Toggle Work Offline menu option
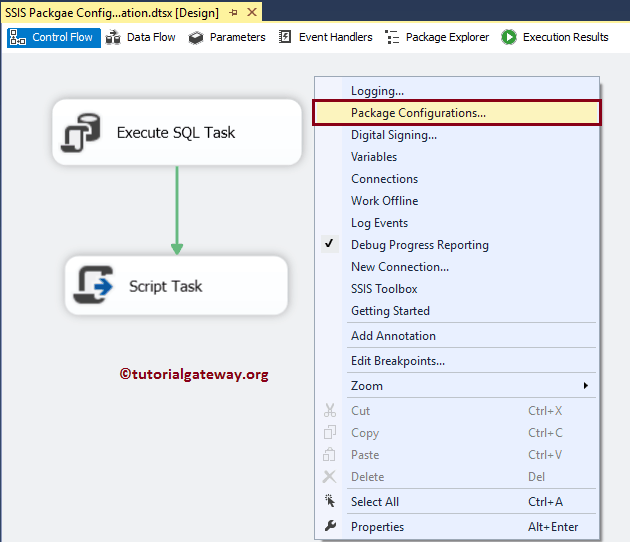Screen dimensions: 630x542 (x=457, y=201)
